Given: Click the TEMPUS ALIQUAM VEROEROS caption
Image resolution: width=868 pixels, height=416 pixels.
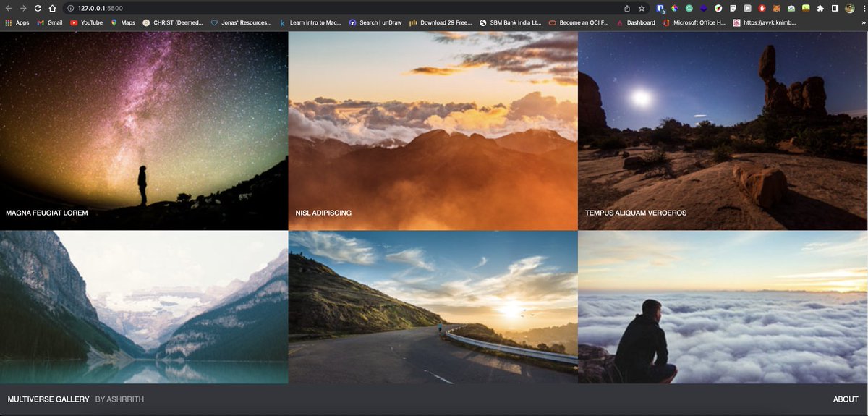Looking at the screenshot, I should tap(636, 213).
